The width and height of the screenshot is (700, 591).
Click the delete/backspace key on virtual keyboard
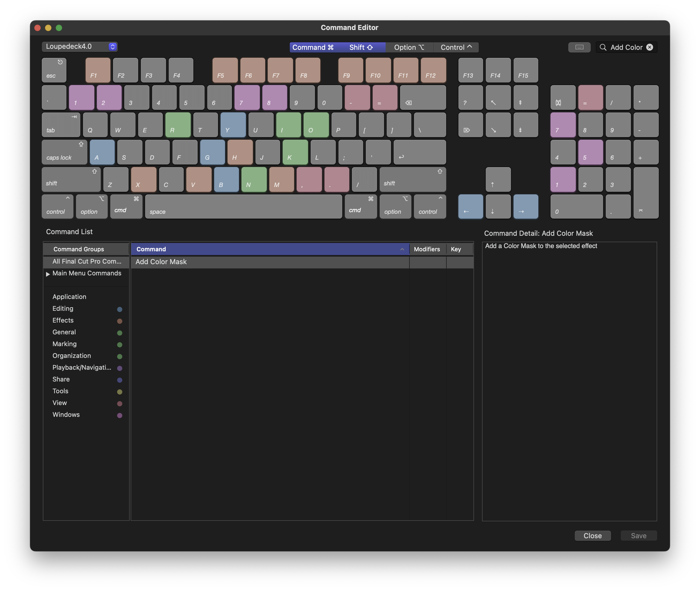pos(423,98)
